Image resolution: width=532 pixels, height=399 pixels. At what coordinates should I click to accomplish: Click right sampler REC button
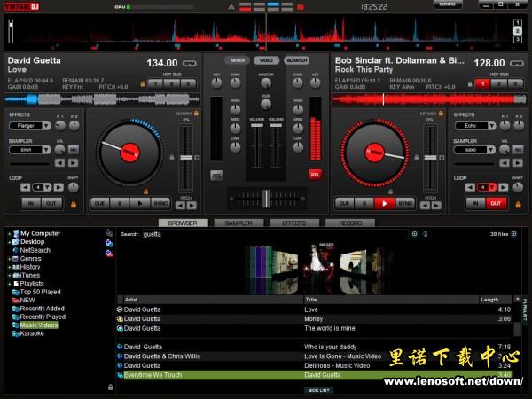point(518,150)
